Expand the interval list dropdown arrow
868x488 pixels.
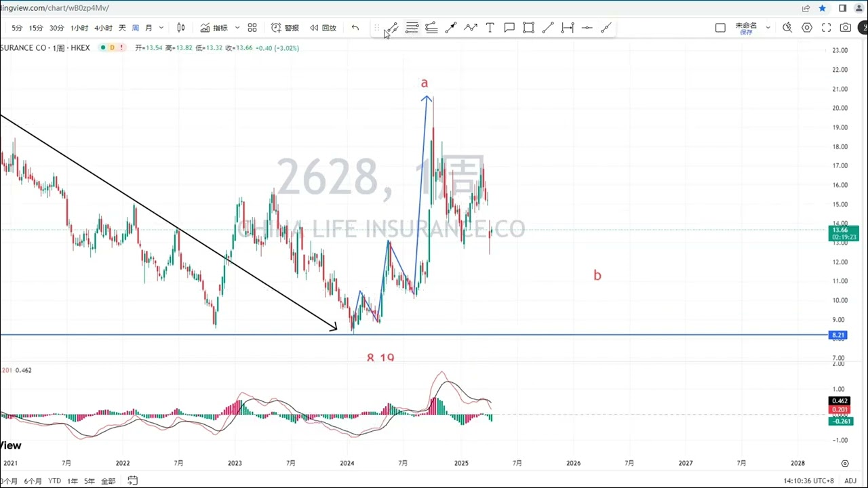click(161, 28)
